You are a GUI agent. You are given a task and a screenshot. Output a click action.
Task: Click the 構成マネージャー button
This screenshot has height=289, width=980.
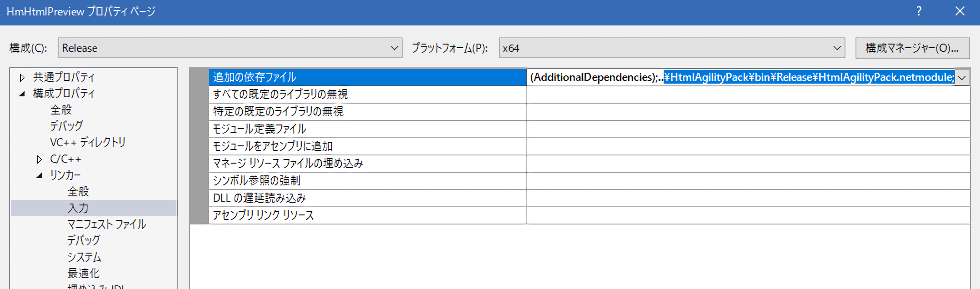pyautogui.click(x=912, y=48)
